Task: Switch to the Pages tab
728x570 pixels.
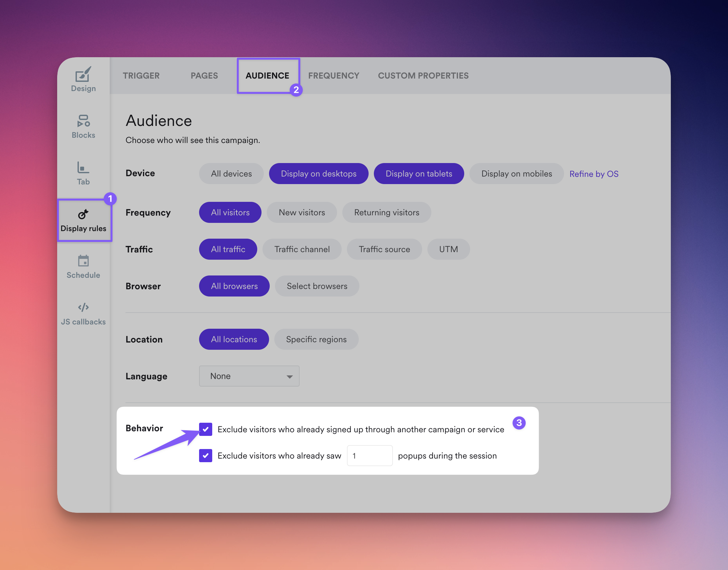Action: [x=204, y=76]
